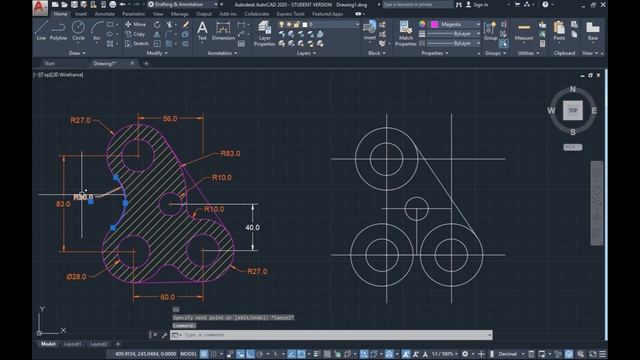Click the Help question mark icon
640x360 pixels.
click(x=545, y=4)
